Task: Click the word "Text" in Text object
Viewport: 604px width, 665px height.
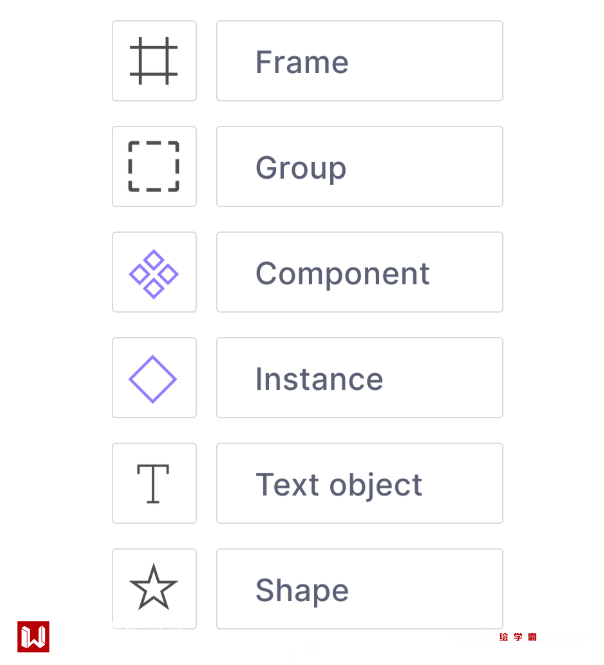Action: [x=287, y=485]
